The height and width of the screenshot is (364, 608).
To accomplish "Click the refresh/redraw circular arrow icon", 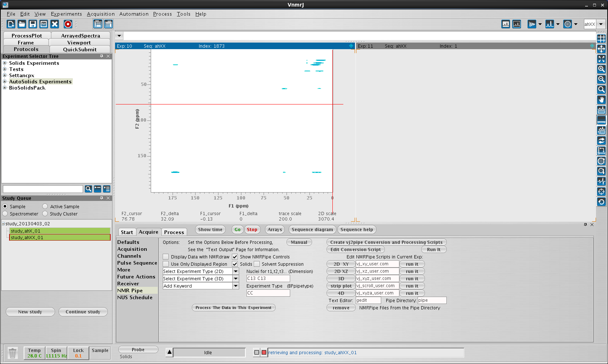I will 601,202.
